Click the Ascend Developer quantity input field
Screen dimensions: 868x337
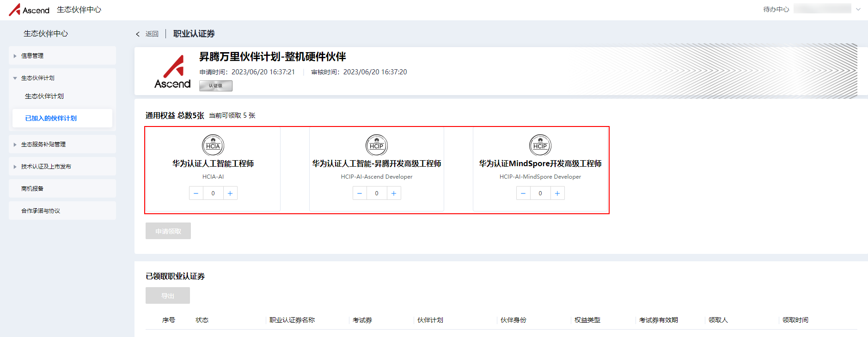click(377, 193)
